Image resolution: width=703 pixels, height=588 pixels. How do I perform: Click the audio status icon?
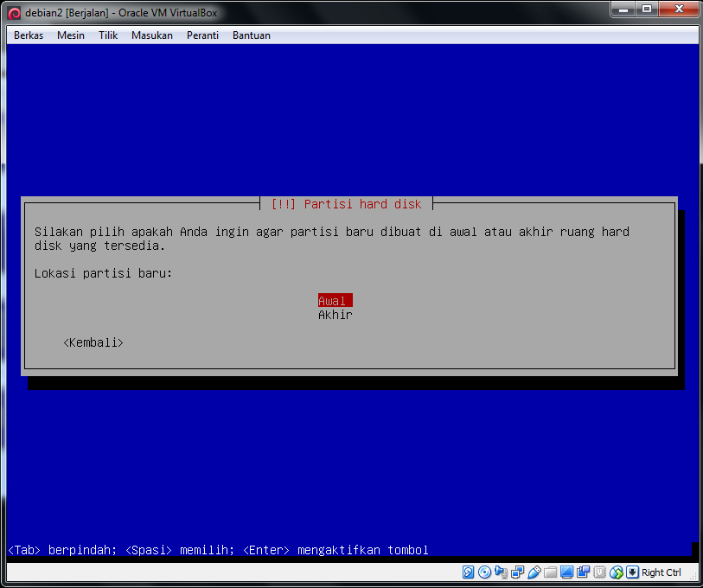pyautogui.click(x=501, y=572)
